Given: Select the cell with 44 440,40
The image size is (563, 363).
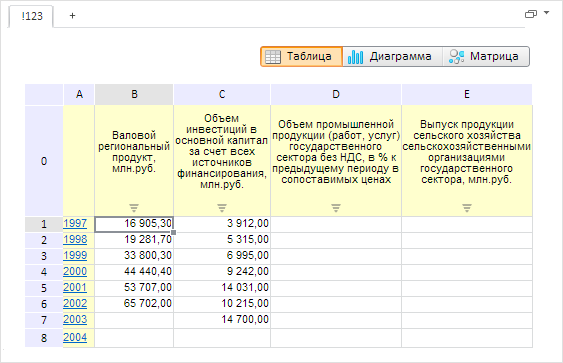Looking at the screenshot, I should pos(134,272).
